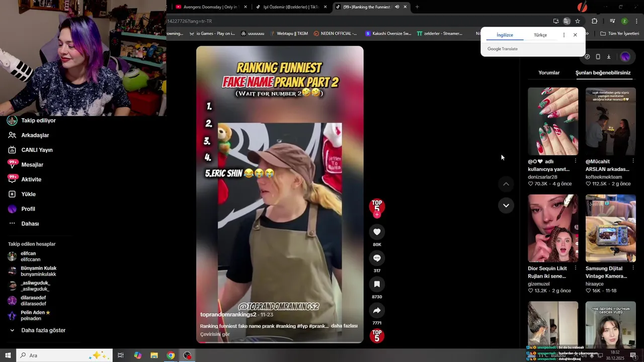Open toprandomrankings2 username link
Screen dimensions: 644x362
[228, 315]
